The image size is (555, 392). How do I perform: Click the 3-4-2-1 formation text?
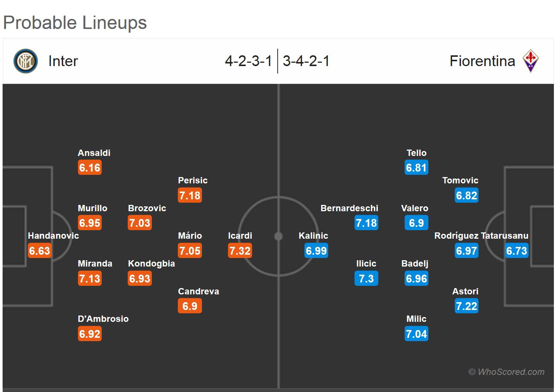pos(306,61)
